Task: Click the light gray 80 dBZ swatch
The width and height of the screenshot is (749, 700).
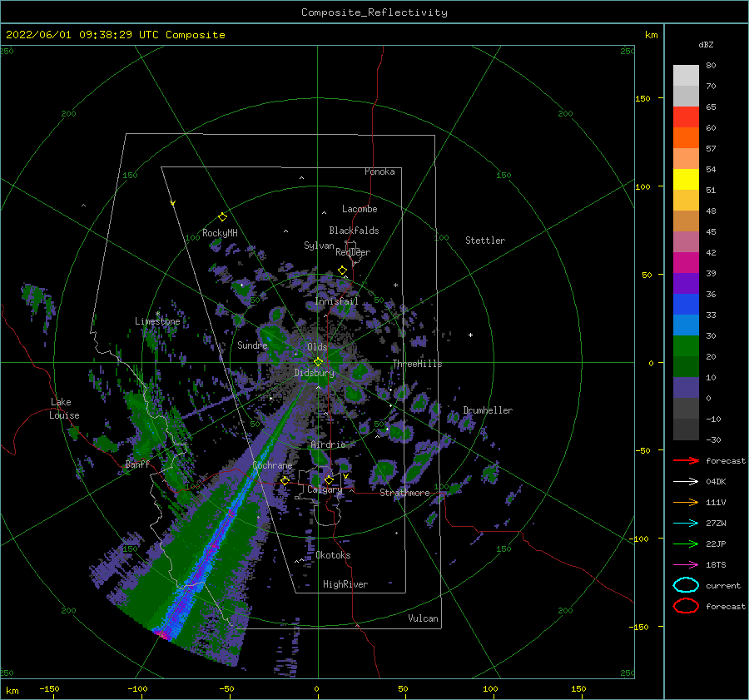Action: click(x=686, y=76)
